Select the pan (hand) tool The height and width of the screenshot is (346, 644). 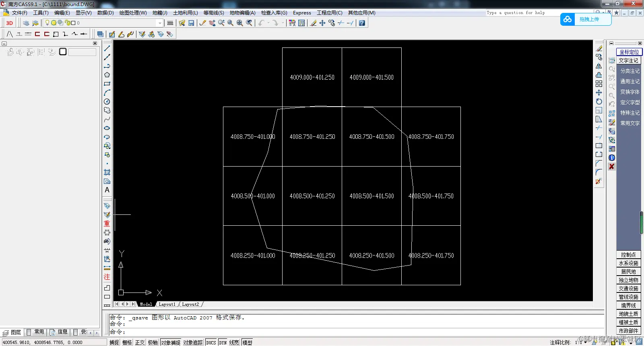pyautogui.click(x=212, y=23)
